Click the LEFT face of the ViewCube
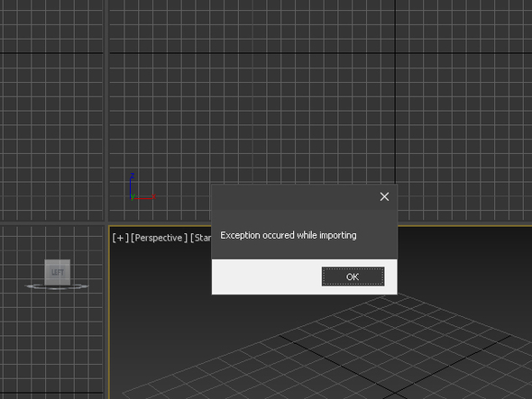 (x=58, y=272)
